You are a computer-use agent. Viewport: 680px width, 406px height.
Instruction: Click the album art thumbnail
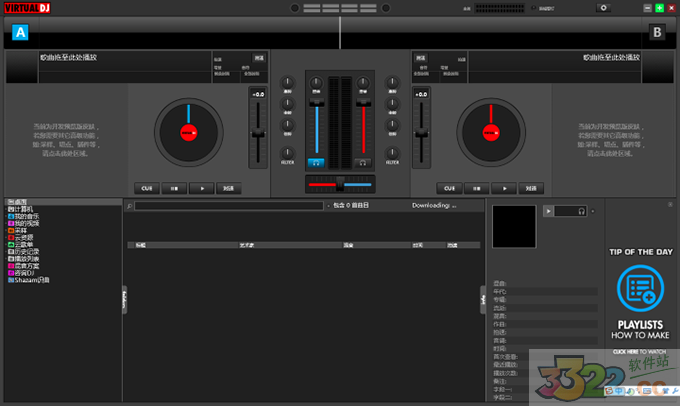point(514,227)
